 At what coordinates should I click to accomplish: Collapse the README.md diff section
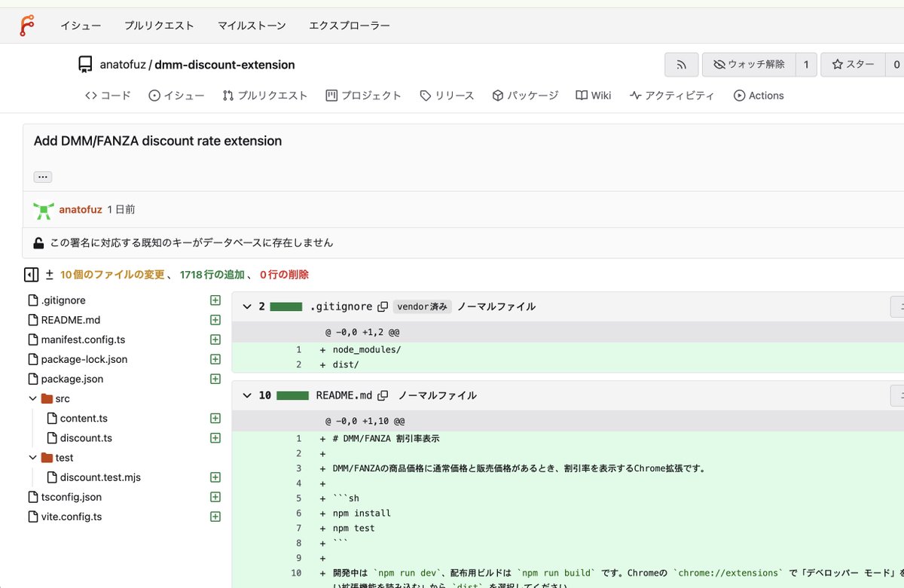247,395
